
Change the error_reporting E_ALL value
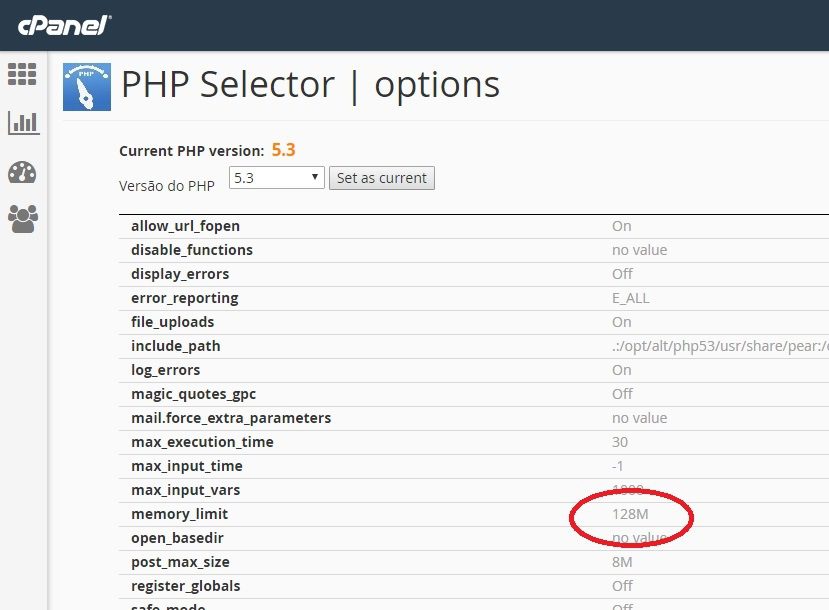630,298
